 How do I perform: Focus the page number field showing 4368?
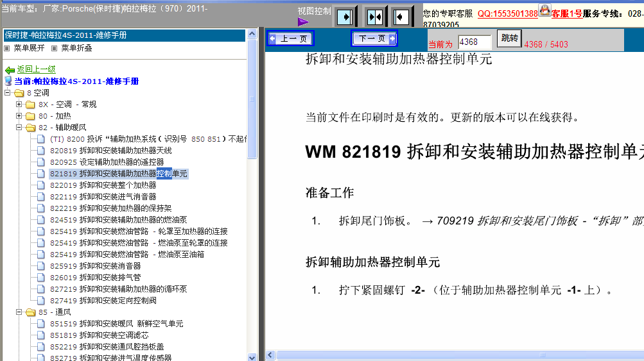[474, 42]
